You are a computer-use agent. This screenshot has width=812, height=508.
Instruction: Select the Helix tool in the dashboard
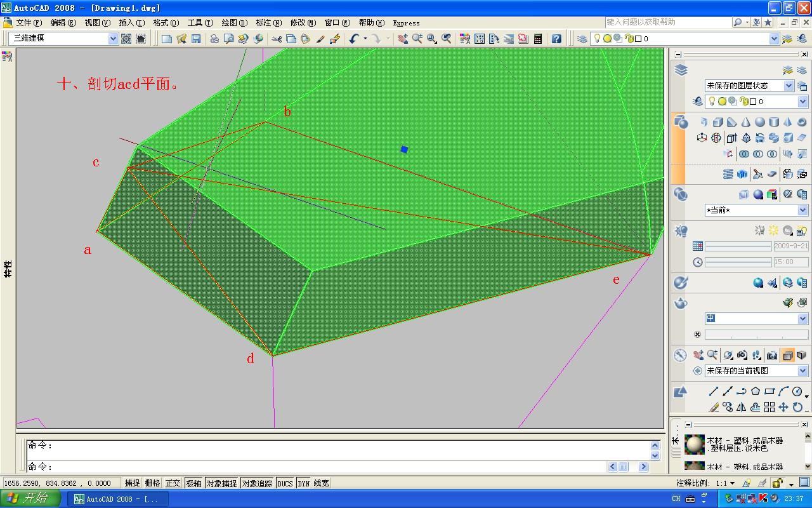coord(728,174)
